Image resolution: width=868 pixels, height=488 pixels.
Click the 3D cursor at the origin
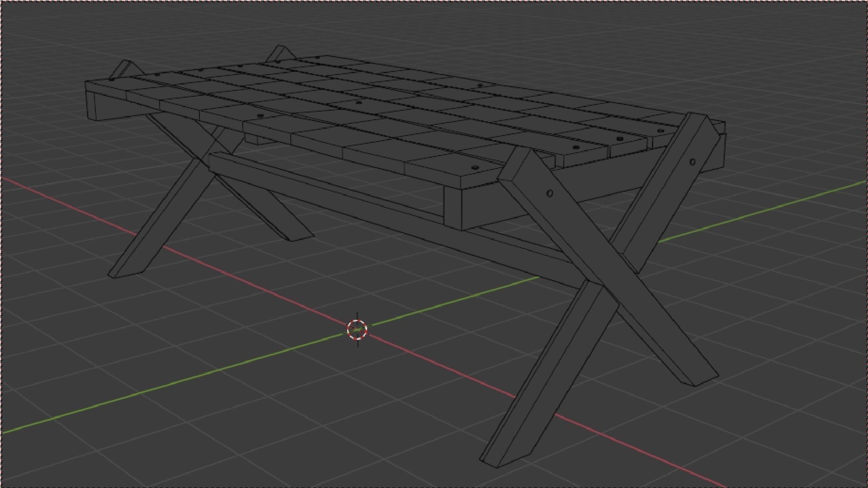[x=357, y=329]
